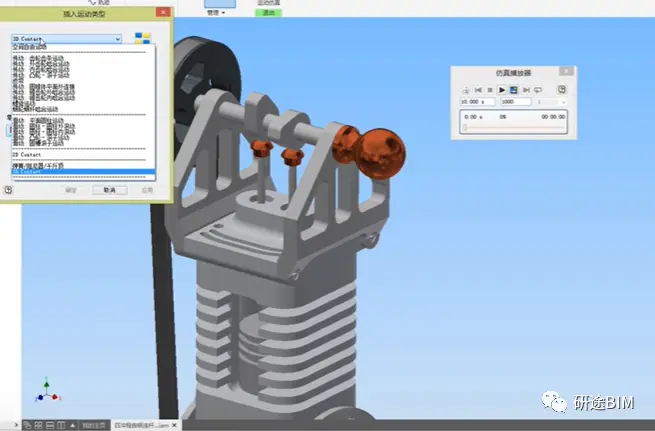Image resolution: width=655 pixels, height=431 pixels.
Task: Open the joint table icon beside the dropdown
Action: pos(142,38)
